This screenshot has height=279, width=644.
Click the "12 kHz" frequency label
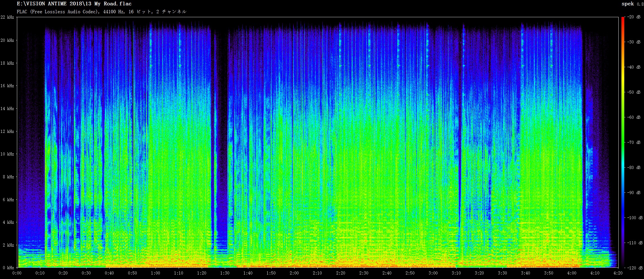click(7, 131)
